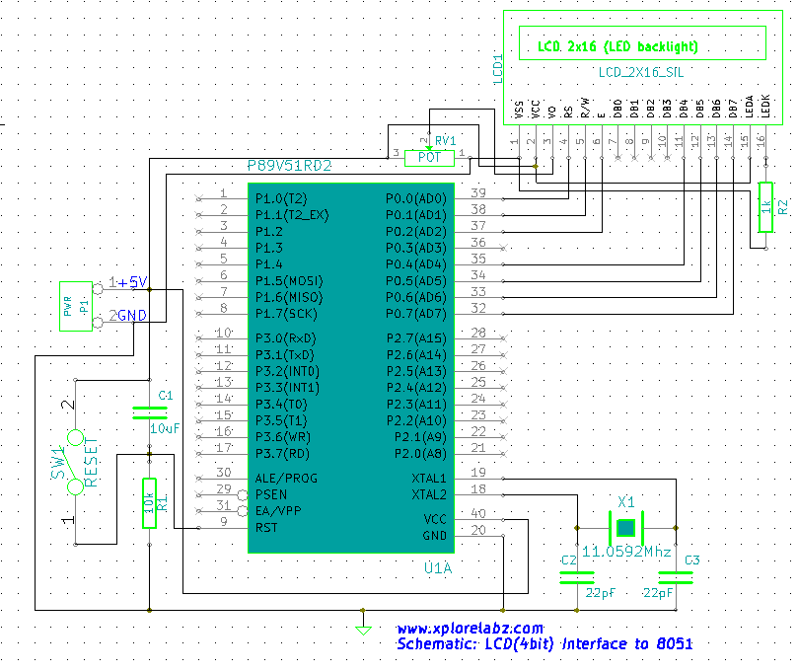798x672 pixels.
Task: Select the PSEN pin label
Action: [271, 494]
